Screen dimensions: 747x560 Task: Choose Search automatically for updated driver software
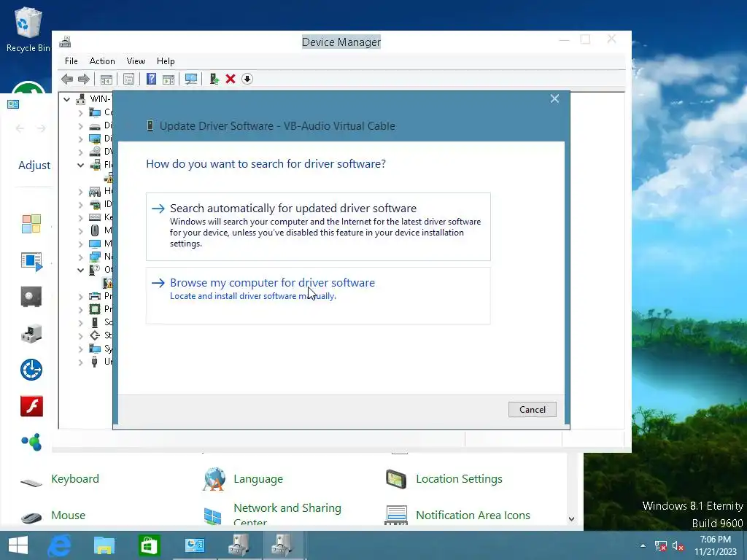point(318,227)
